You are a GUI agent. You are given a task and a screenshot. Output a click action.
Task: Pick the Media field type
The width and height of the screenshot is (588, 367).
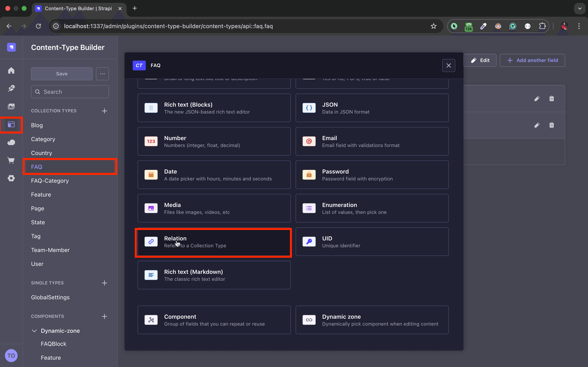[x=214, y=208]
